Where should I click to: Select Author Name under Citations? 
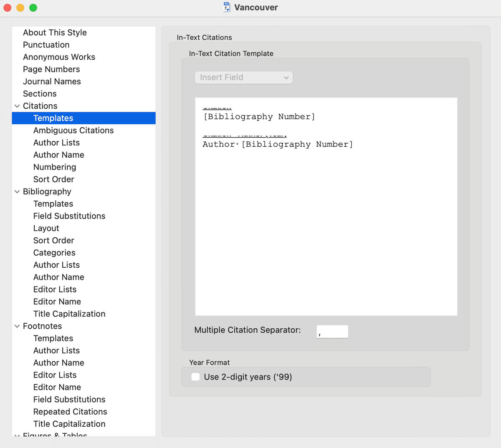[59, 155]
